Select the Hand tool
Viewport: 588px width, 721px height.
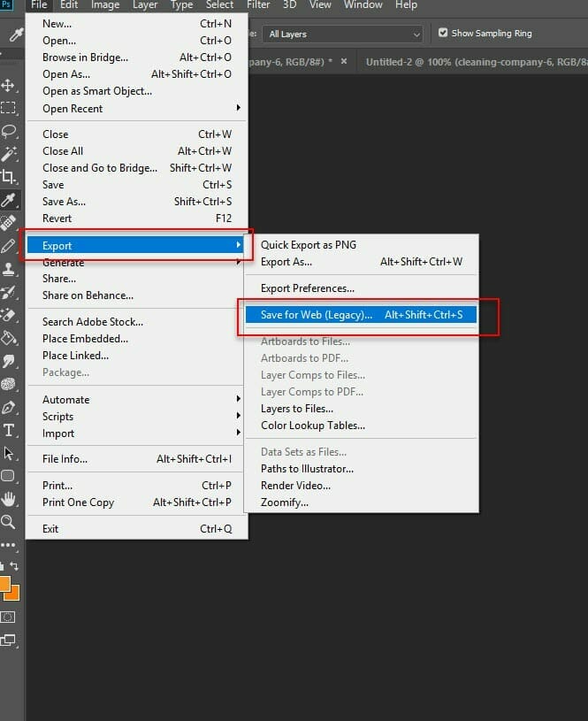[8, 499]
